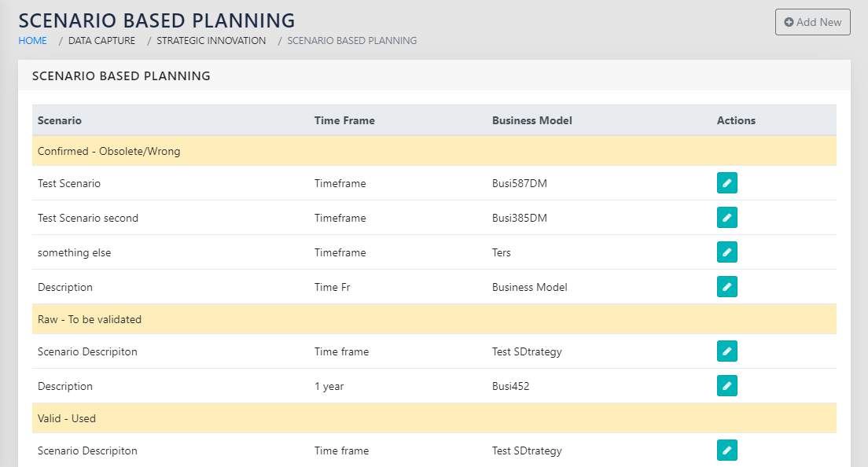Viewport: 868px width, 467px height.
Task: Click the Actions column header
Action: point(736,120)
